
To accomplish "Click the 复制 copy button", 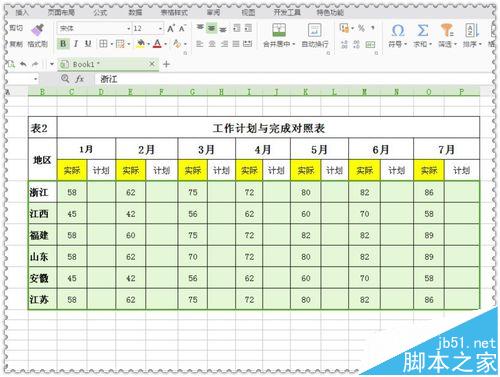I will coord(15,44).
